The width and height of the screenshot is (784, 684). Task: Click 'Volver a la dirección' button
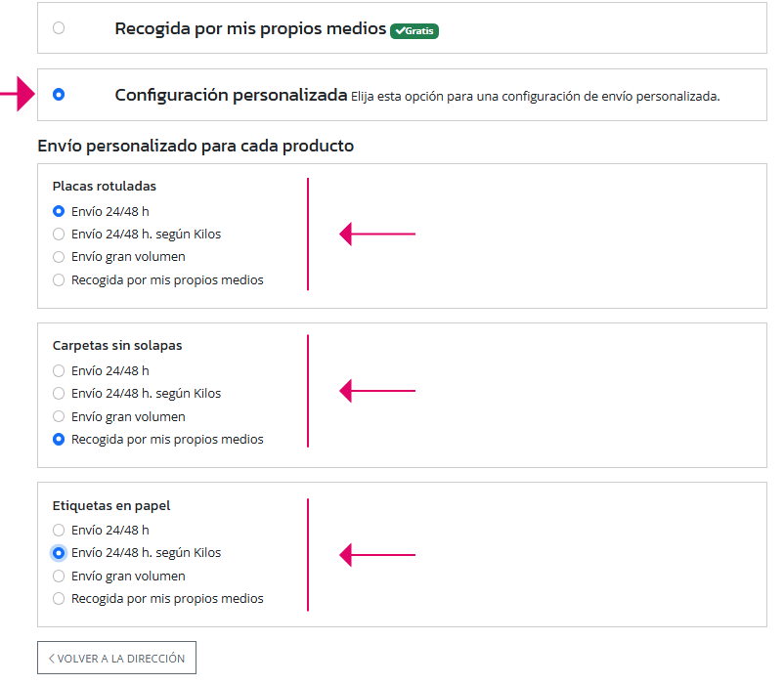[x=117, y=658]
